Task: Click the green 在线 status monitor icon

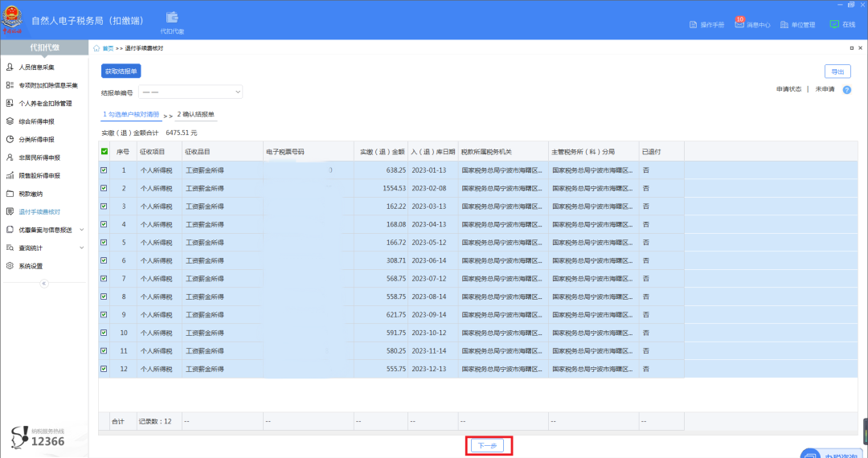Action: point(834,24)
